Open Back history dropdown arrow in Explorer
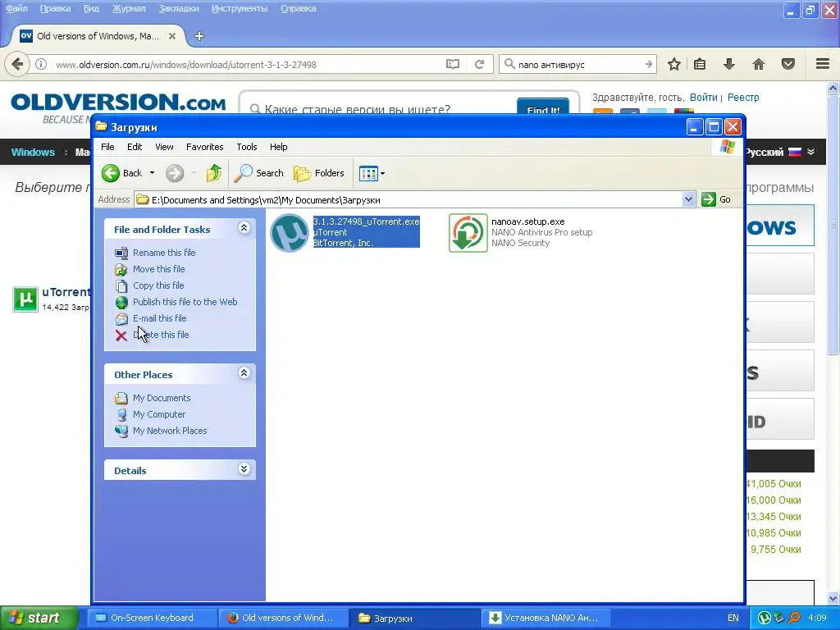This screenshot has height=630, width=840. point(152,173)
